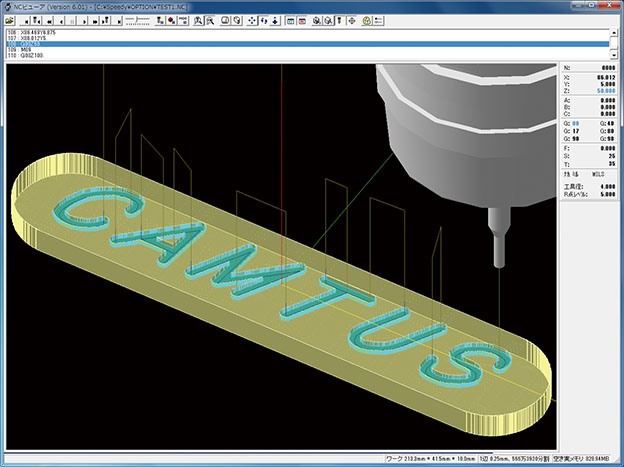The image size is (624, 467).
Task: Click the pan view arrows icon
Action: pyautogui.click(x=252, y=20)
